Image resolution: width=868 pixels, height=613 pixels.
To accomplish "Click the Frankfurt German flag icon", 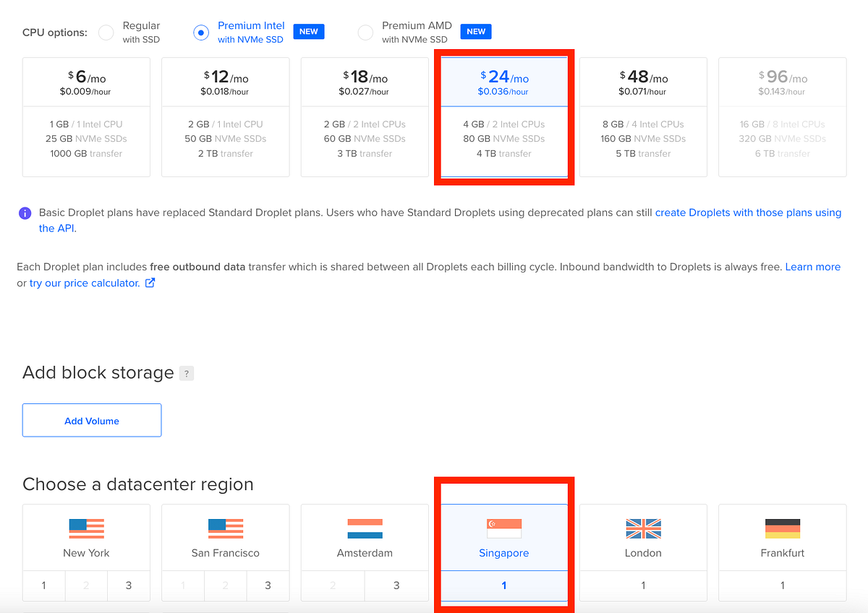I will (782, 529).
